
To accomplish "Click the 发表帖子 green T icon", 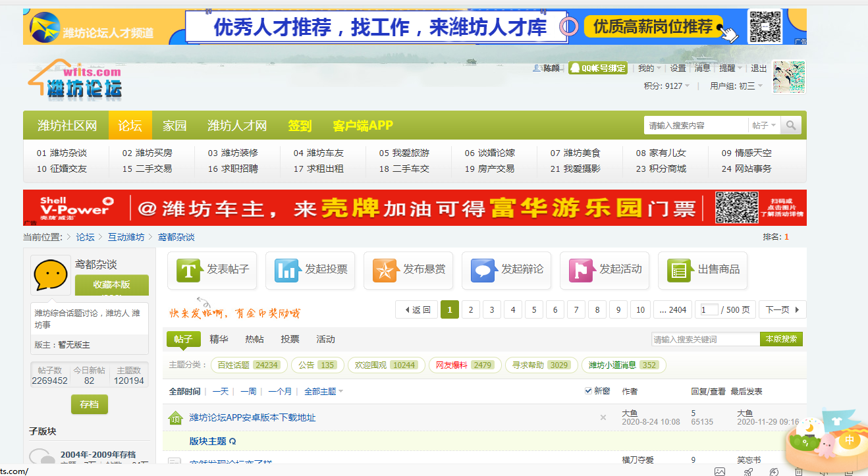I will coord(189,270).
